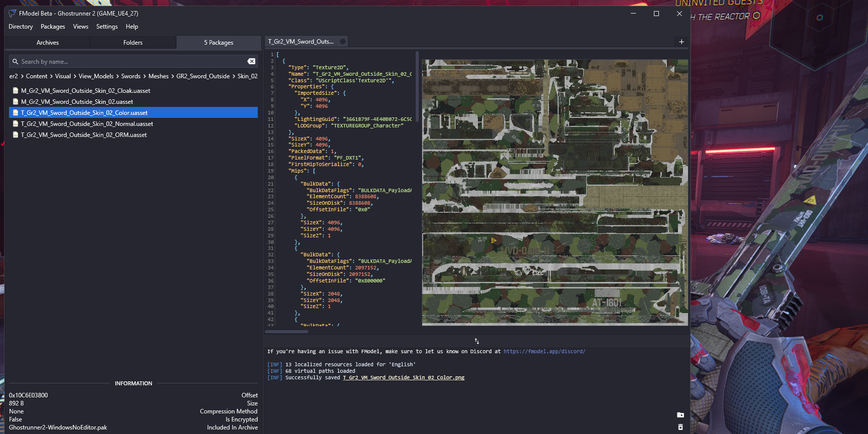Click the 892 B size value
The image size is (868, 434).
[17, 403]
